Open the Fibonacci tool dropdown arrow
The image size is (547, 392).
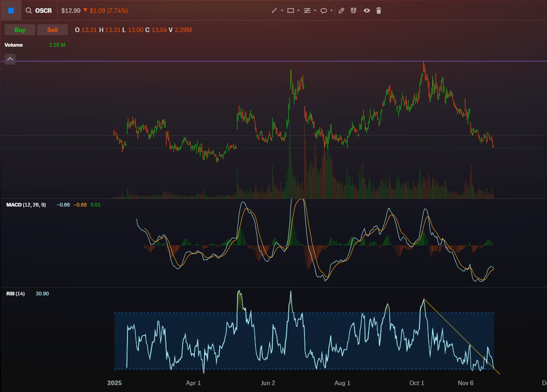[x=315, y=11]
